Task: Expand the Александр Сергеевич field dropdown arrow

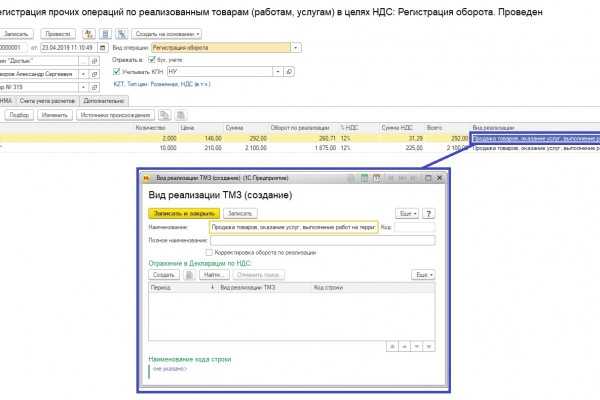Action: point(83,74)
